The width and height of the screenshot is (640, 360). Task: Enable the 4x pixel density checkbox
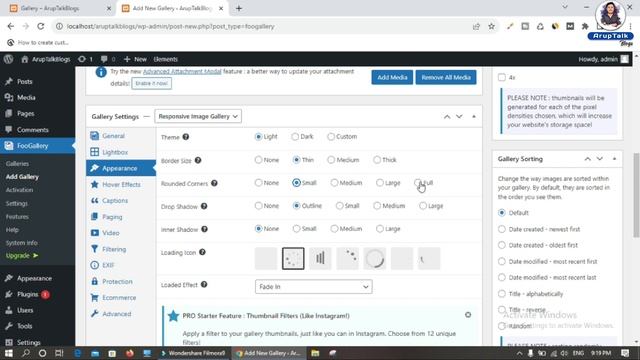click(x=502, y=77)
